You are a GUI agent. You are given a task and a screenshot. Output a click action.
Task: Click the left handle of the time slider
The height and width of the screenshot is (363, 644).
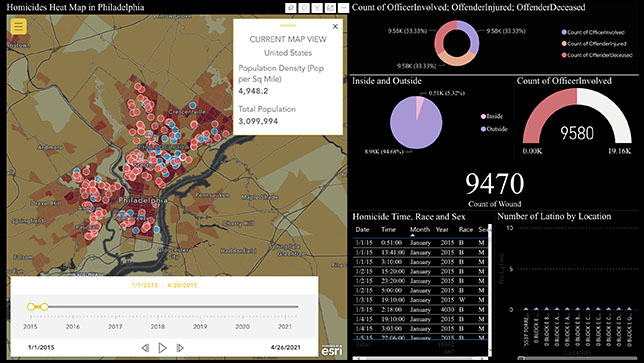tap(30, 307)
